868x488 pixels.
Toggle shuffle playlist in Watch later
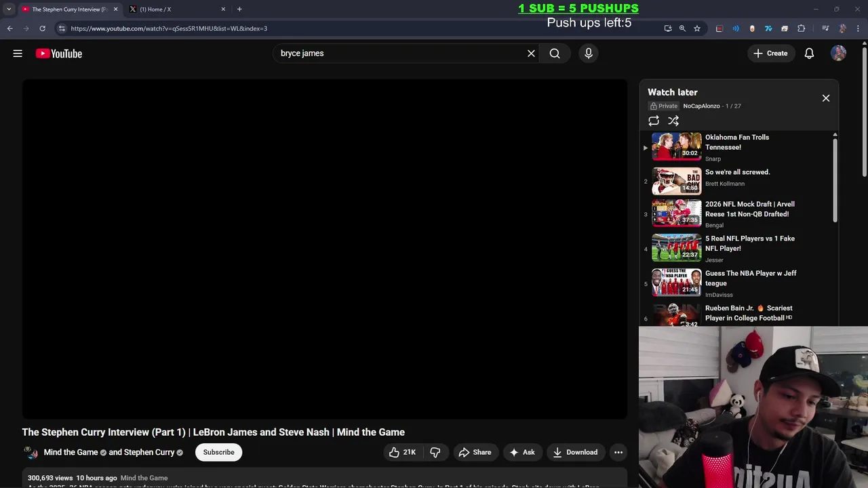(x=673, y=121)
